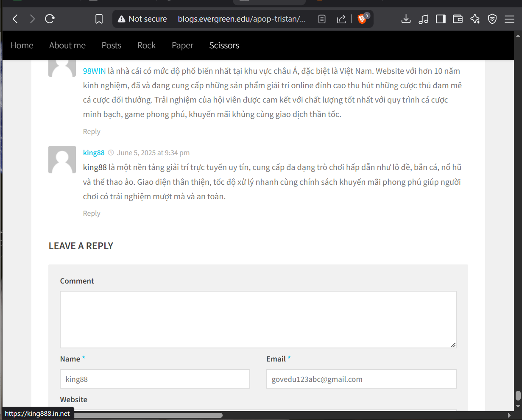Click the Name input field
522x420 pixels.
coord(155,379)
